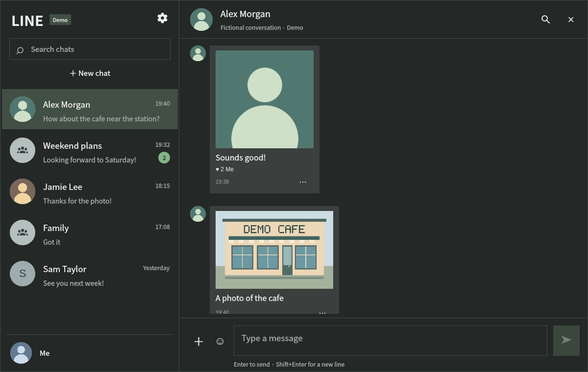Open options for the 'Sounds good!' message
Image resolution: width=588 pixels, height=372 pixels.
[303, 182]
